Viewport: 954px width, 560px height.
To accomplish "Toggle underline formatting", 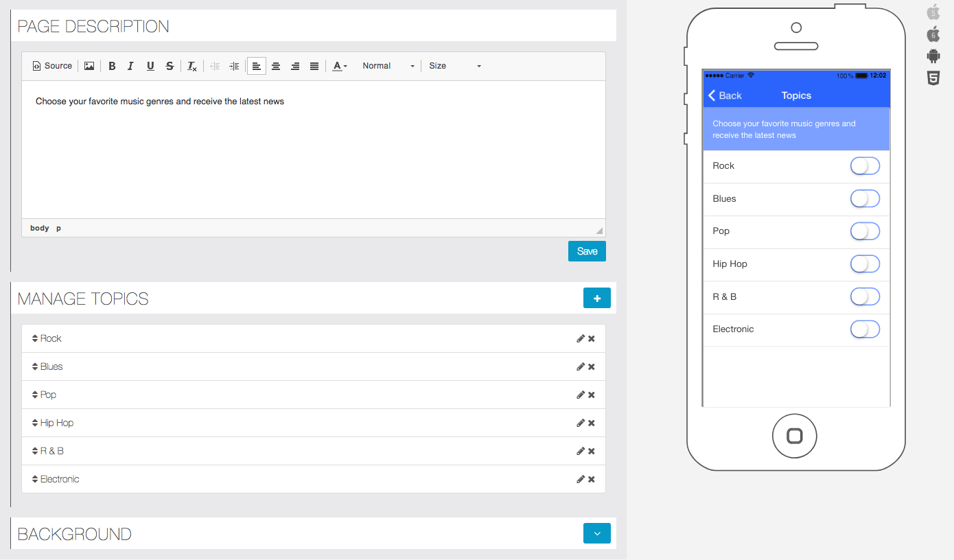I will pyautogui.click(x=150, y=66).
